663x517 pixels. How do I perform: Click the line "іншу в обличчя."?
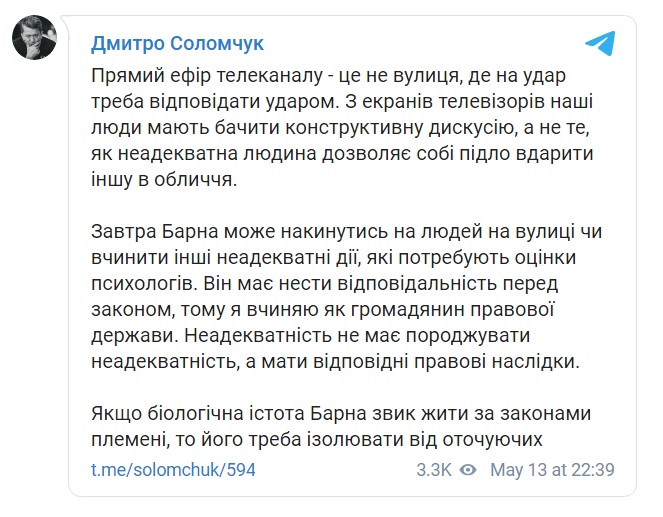coord(164,180)
